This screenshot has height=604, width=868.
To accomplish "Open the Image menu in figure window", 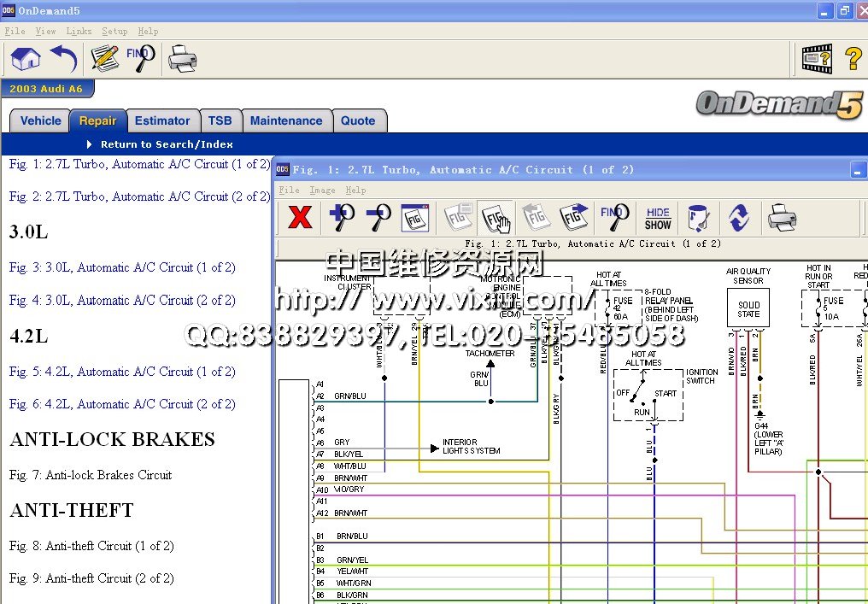I will [x=322, y=190].
